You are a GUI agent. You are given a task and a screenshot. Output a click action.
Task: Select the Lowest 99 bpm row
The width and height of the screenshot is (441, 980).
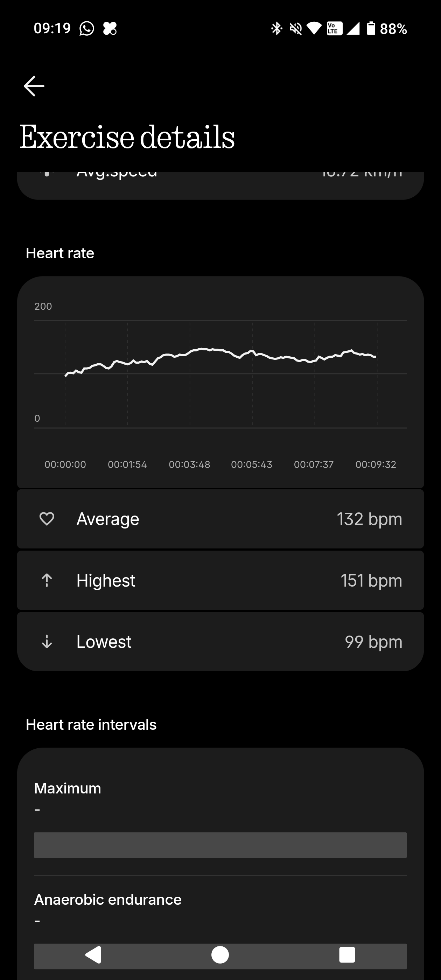pos(220,642)
